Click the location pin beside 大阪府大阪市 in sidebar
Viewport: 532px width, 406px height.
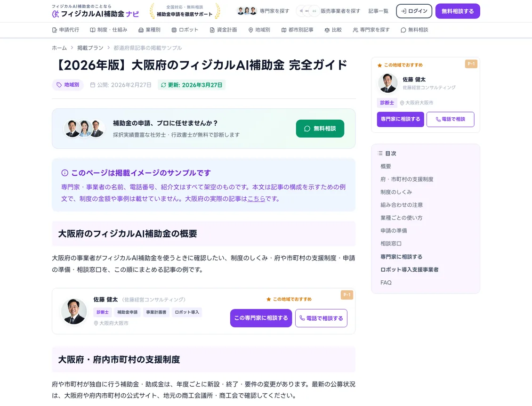click(402, 103)
